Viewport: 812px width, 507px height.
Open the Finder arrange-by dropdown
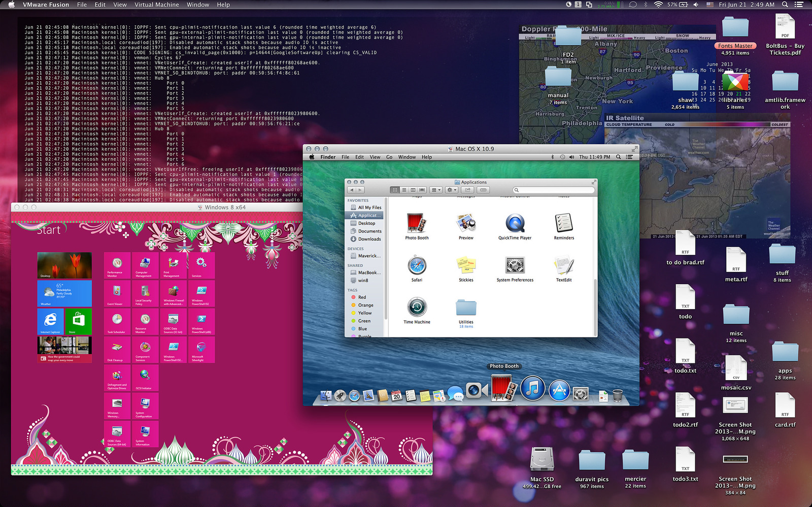click(x=436, y=190)
